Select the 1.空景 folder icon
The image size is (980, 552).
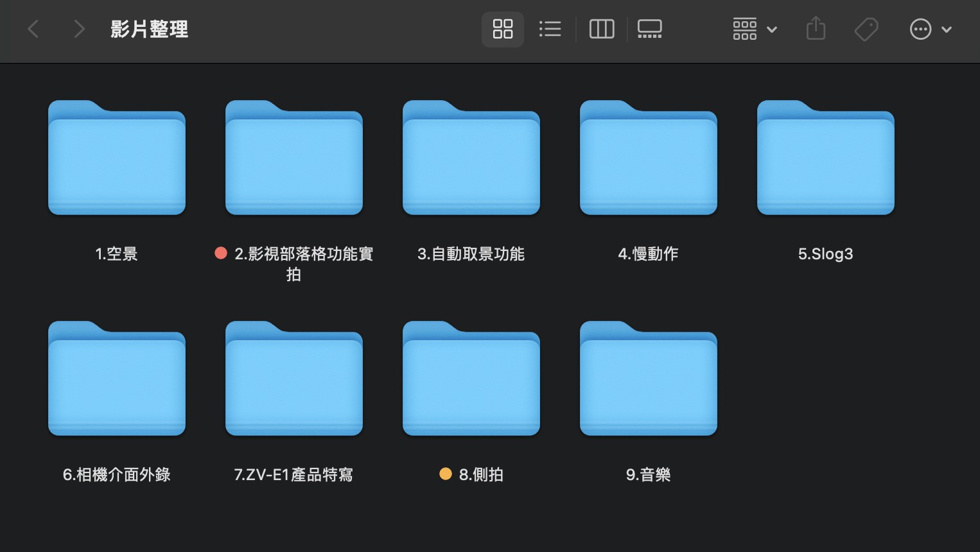point(117,157)
